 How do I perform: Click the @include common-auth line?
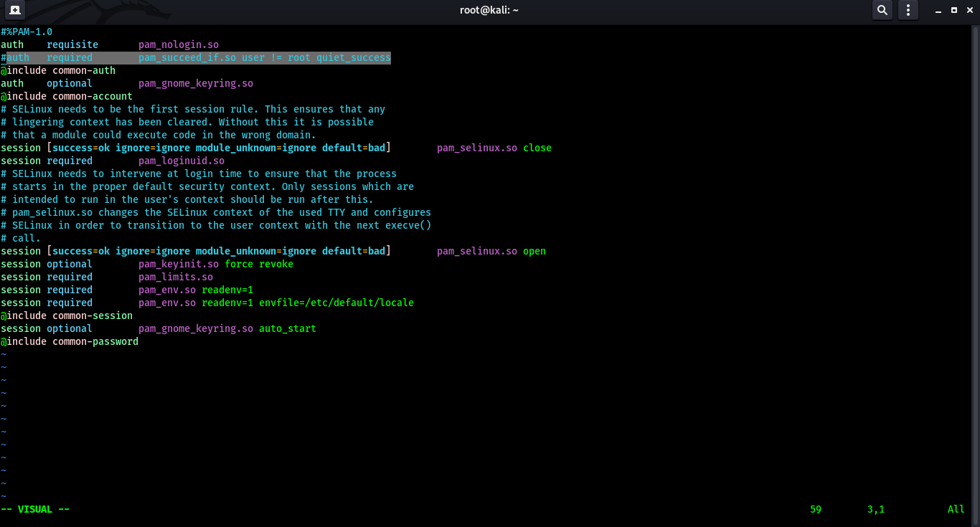click(58, 70)
